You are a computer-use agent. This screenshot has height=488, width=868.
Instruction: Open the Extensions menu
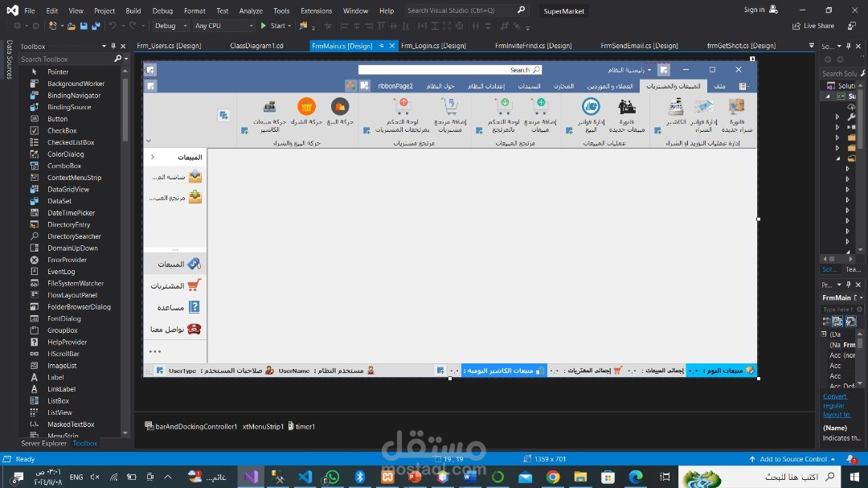point(316,10)
